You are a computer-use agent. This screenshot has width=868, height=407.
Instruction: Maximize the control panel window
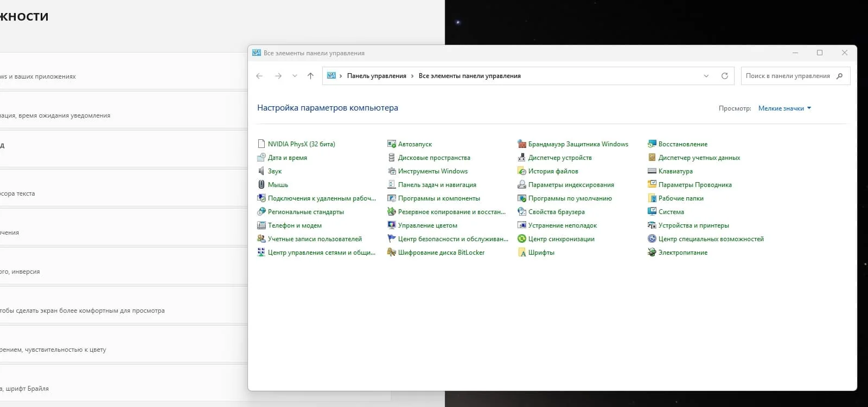click(x=820, y=53)
